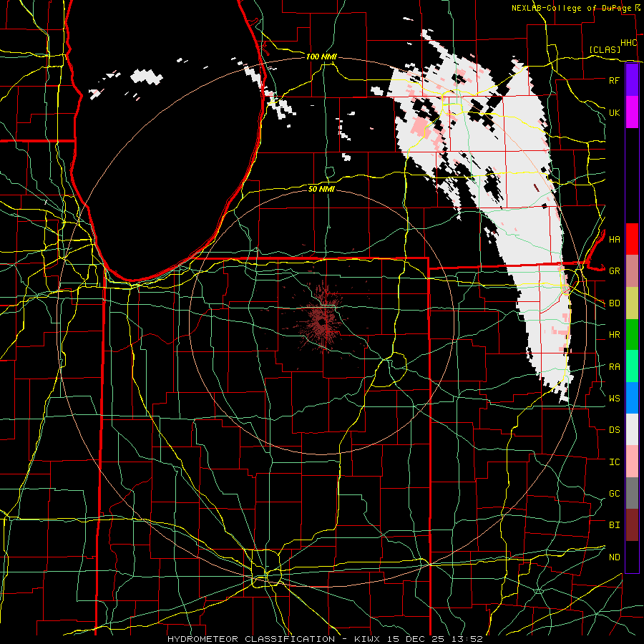The height and width of the screenshot is (644, 644).
Task: Click the '100 NMI' range ring label
Action: pyautogui.click(x=321, y=57)
